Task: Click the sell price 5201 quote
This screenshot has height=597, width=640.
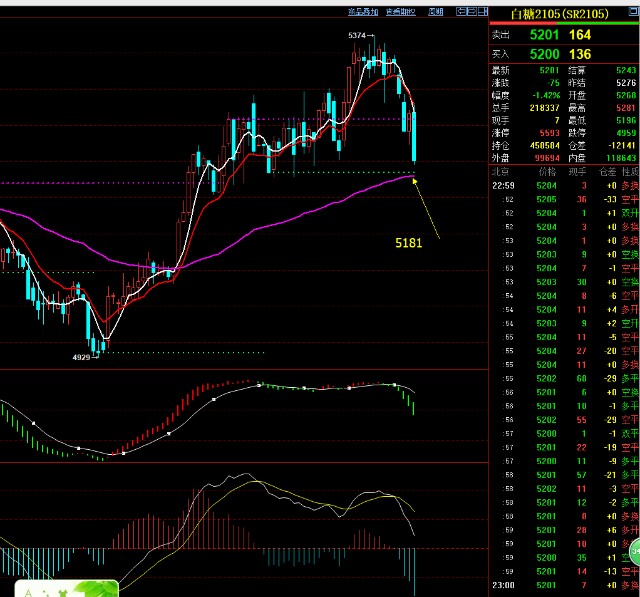Action: [545, 34]
